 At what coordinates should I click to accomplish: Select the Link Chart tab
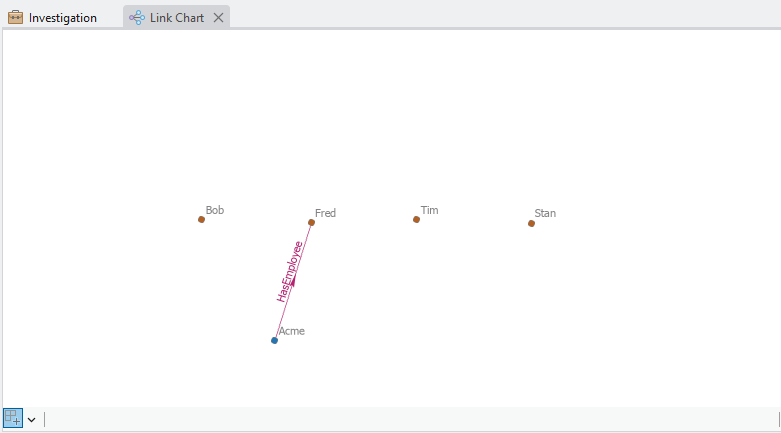tap(176, 17)
